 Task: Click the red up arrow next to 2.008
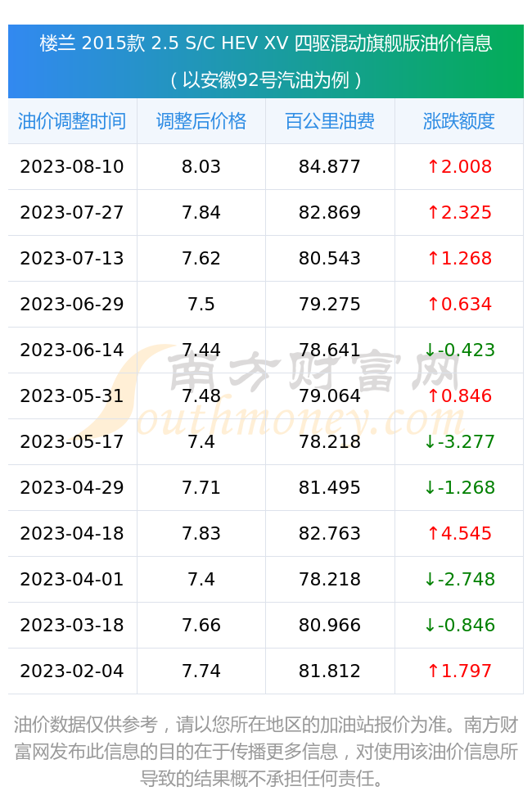tap(433, 166)
